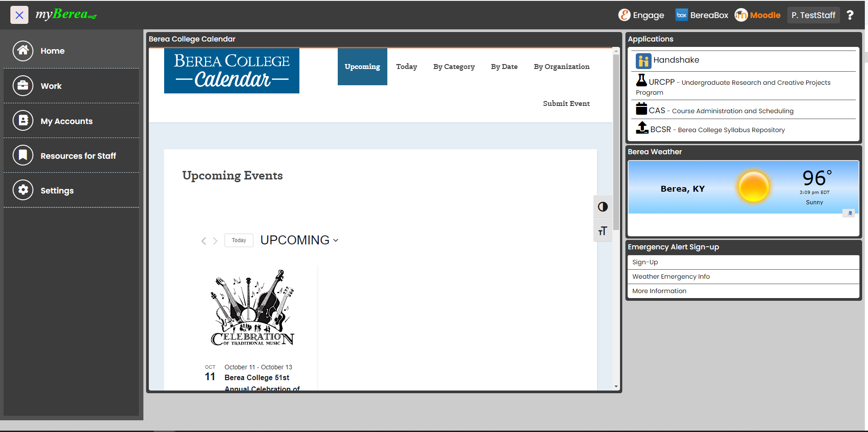Image resolution: width=868 pixels, height=432 pixels.
Task: Click the Today button near UPCOMING
Action: pos(239,240)
